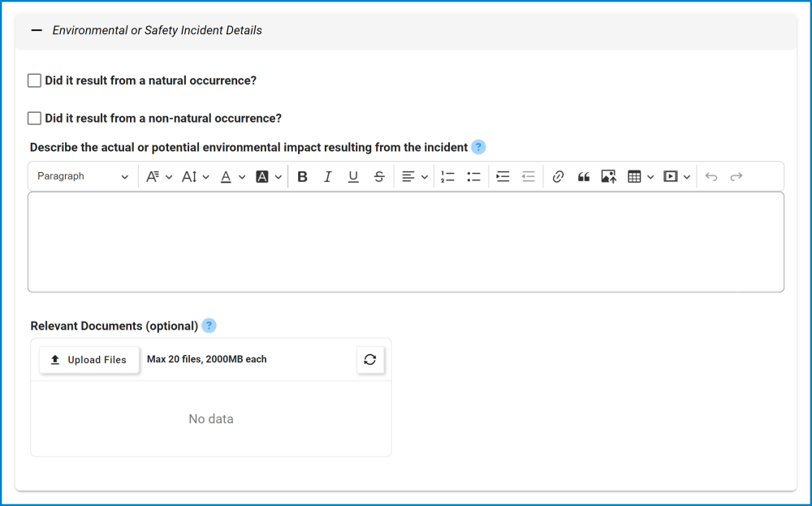Apply italic formatting
The height and width of the screenshot is (506, 812).
pos(328,176)
